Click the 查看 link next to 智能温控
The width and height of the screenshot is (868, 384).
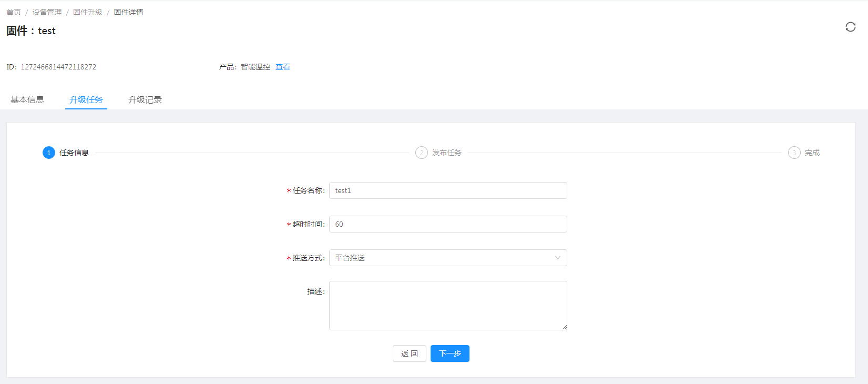283,67
